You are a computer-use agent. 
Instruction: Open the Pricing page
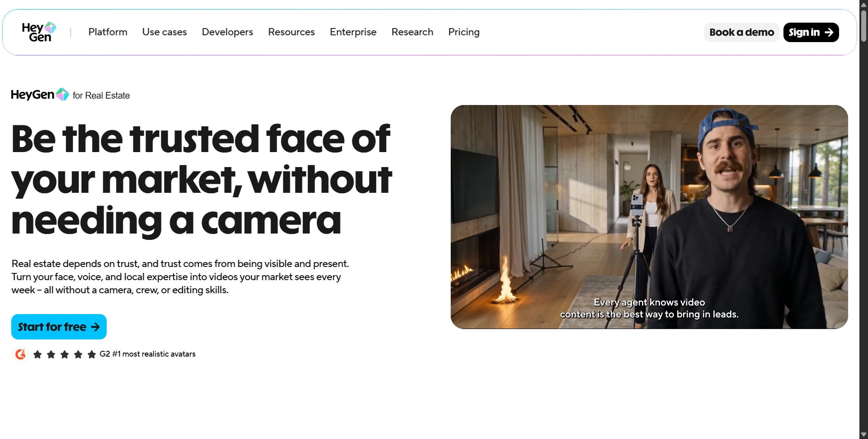(x=464, y=32)
